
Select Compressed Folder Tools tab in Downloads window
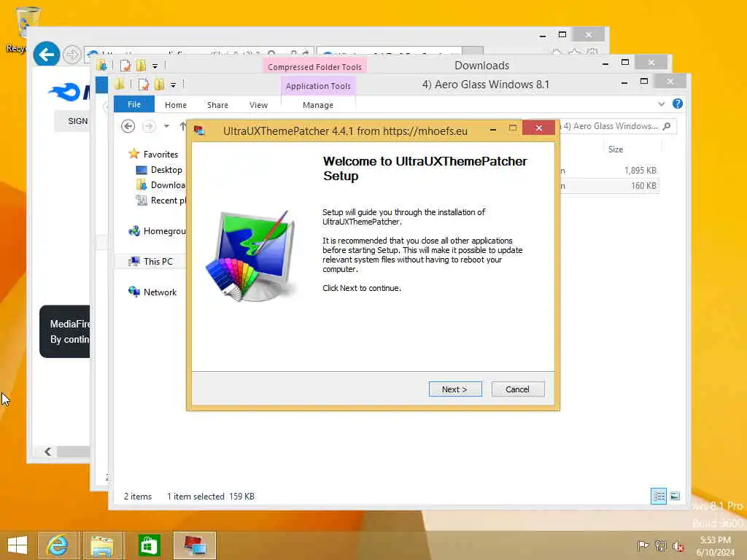314,66
